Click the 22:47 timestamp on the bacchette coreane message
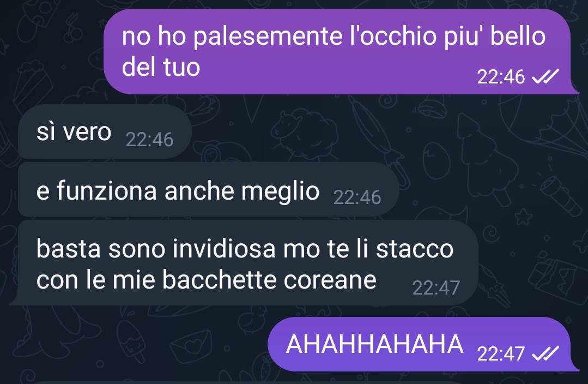This screenshot has width=588, height=384. [436, 288]
